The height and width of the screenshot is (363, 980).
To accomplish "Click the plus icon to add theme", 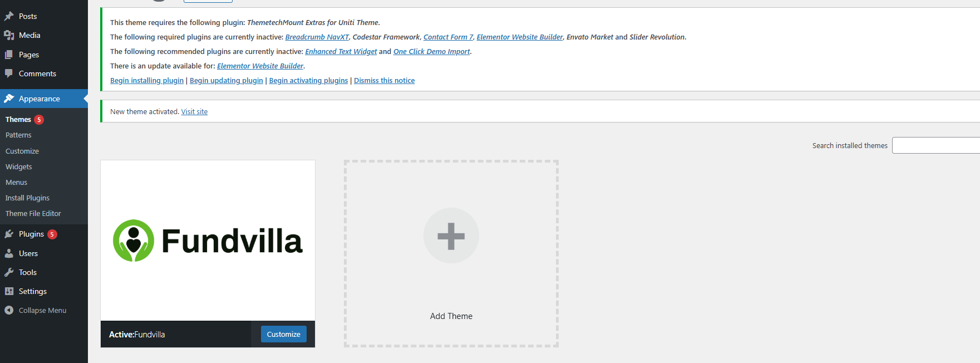I will point(451,236).
